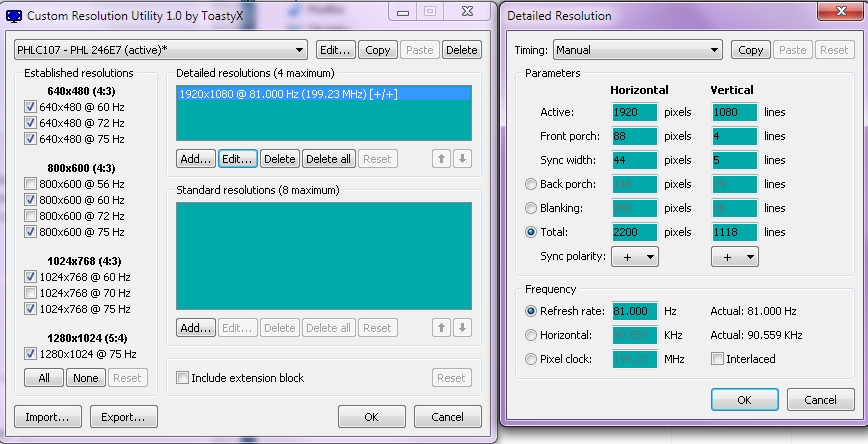Enable 800x600 @ 56 Hz checkbox
This screenshot has height=444, width=868.
30,184
